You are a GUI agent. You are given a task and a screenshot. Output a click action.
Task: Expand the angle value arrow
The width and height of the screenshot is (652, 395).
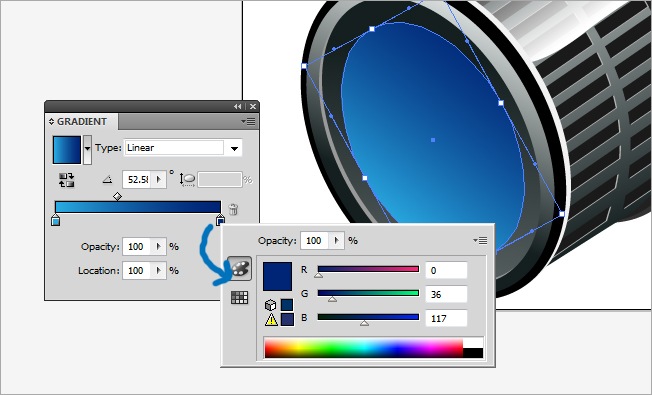tap(158, 180)
